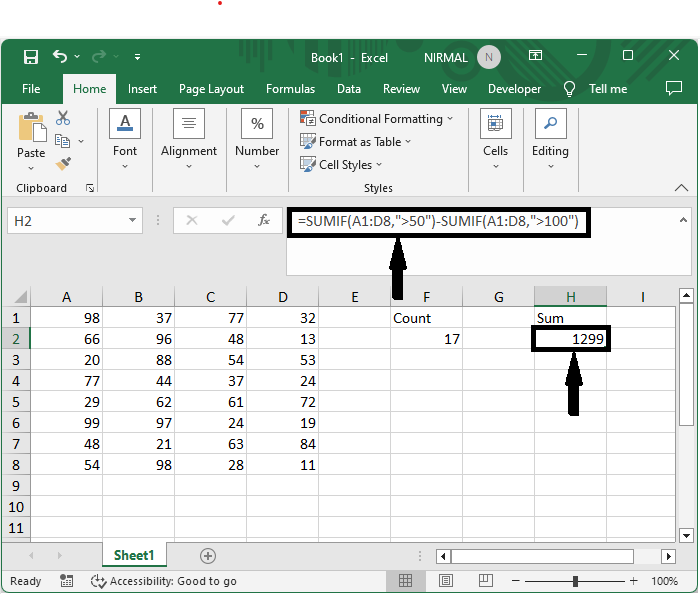The height and width of the screenshot is (594, 700).
Task: Collapse the formula bar chevron
Action: (x=683, y=220)
